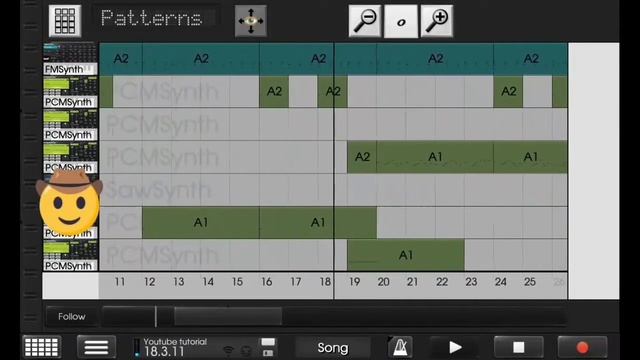The width and height of the screenshot is (640, 360).
Task: Select A1 block spanning bars 20-23 in fourth row
Action: (x=435, y=157)
